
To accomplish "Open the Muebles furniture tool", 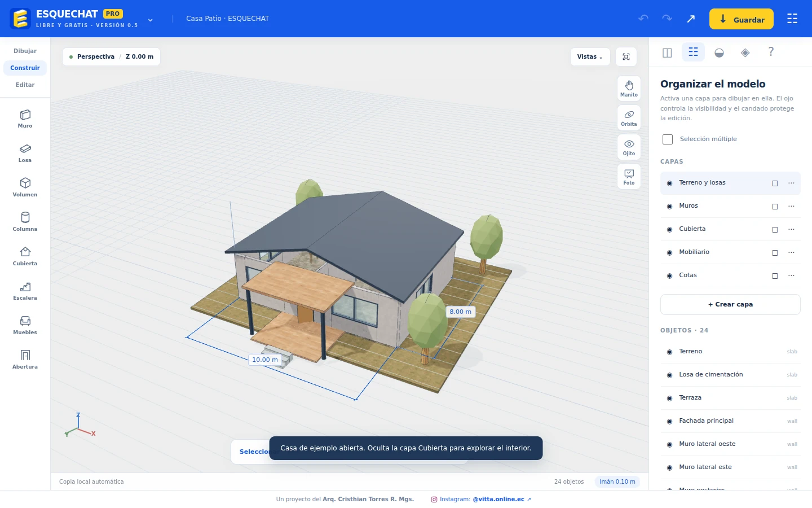I will click(x=25, y=326).
